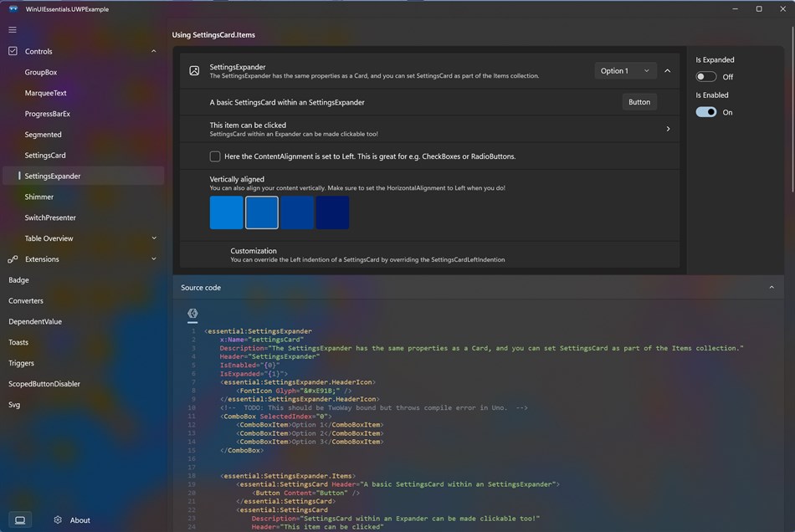Click the Customization card header text
This screenshot has width=795, height=532.
pyautogui.click(x=254, y=250)
